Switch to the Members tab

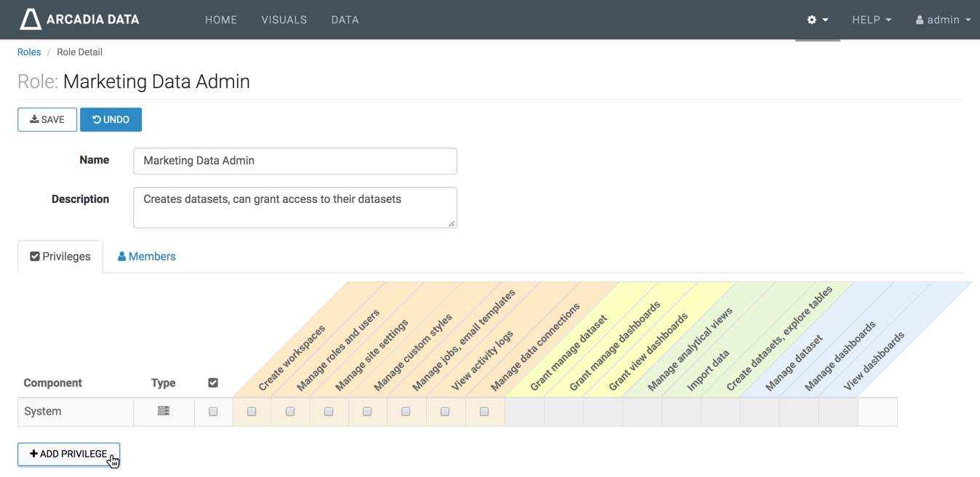pos(147,257)
